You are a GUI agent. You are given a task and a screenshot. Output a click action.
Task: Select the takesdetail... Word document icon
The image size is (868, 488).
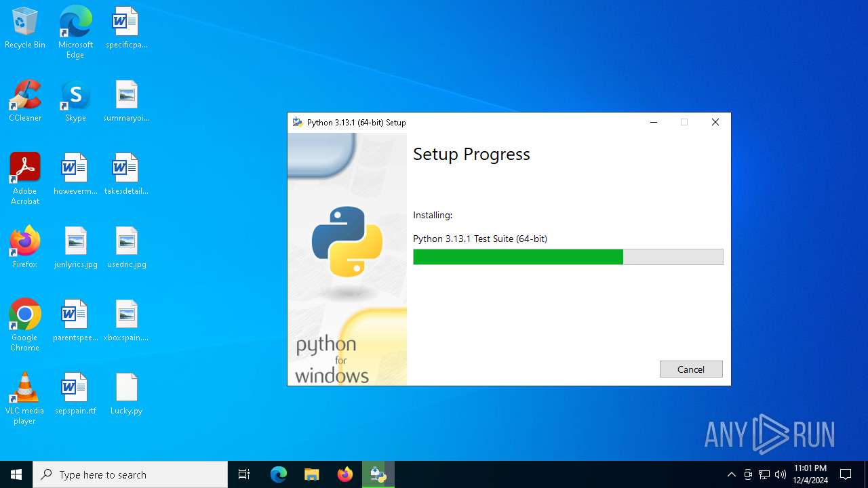tap(126, 174)
